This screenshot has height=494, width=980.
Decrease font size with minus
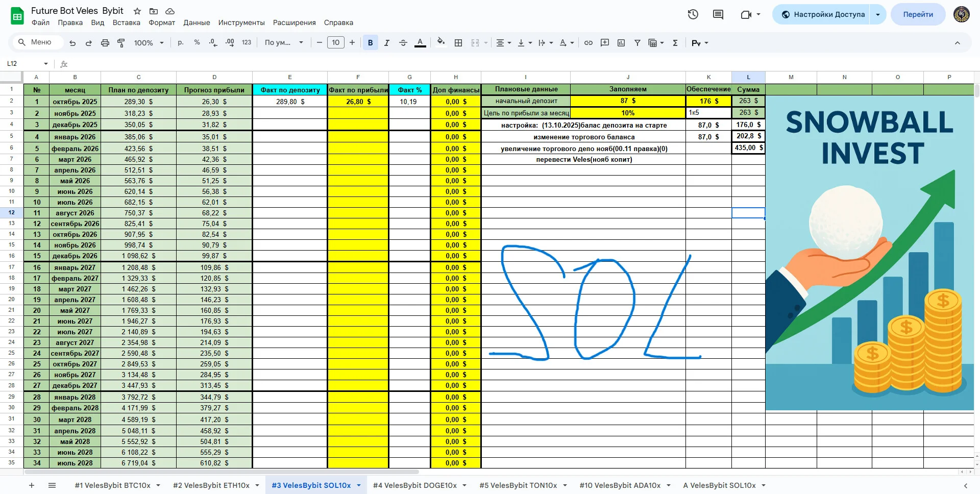[320, 43]
